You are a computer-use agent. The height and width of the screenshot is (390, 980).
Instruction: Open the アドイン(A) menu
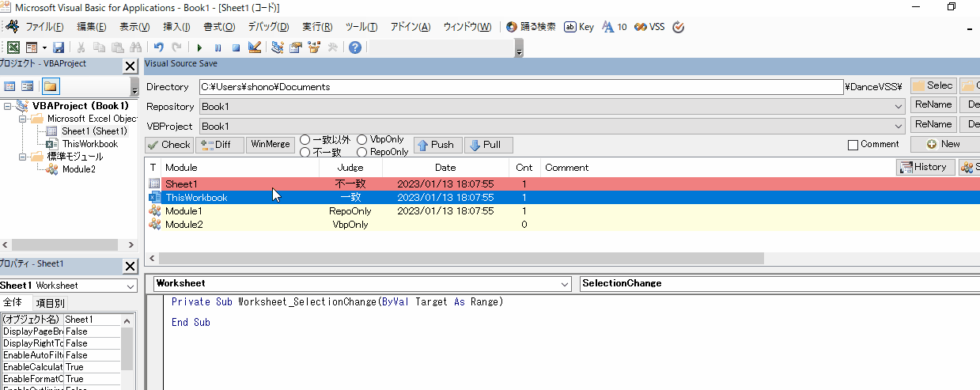(x=411, y=27)
